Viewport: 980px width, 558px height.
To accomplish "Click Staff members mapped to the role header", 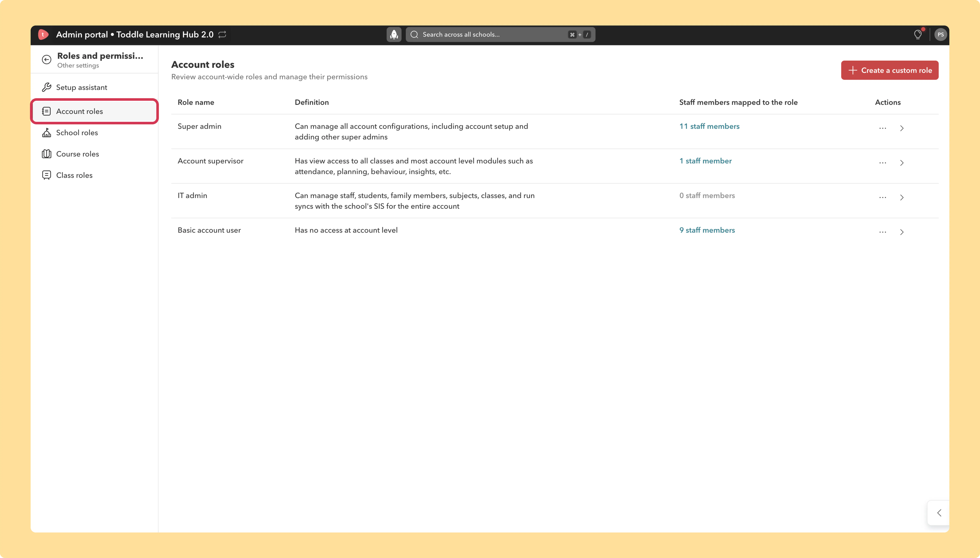I will pos(739,102).
